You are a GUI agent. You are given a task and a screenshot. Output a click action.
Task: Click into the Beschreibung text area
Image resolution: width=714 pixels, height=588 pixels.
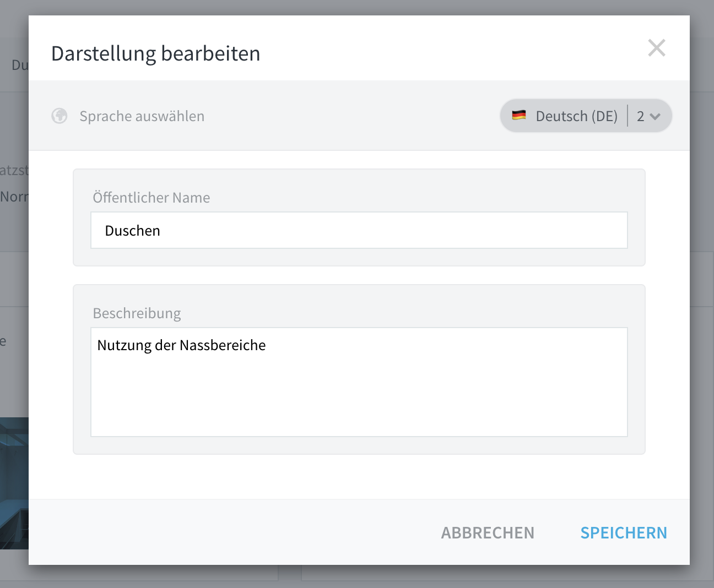click(359, 382)
